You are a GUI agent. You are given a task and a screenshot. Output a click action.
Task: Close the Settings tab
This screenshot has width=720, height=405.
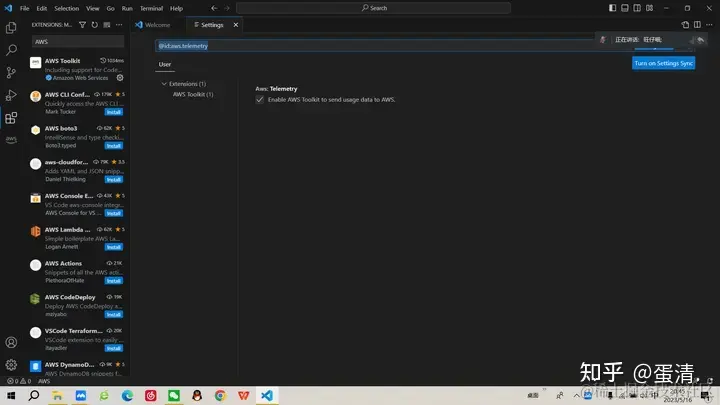point(236,25)
